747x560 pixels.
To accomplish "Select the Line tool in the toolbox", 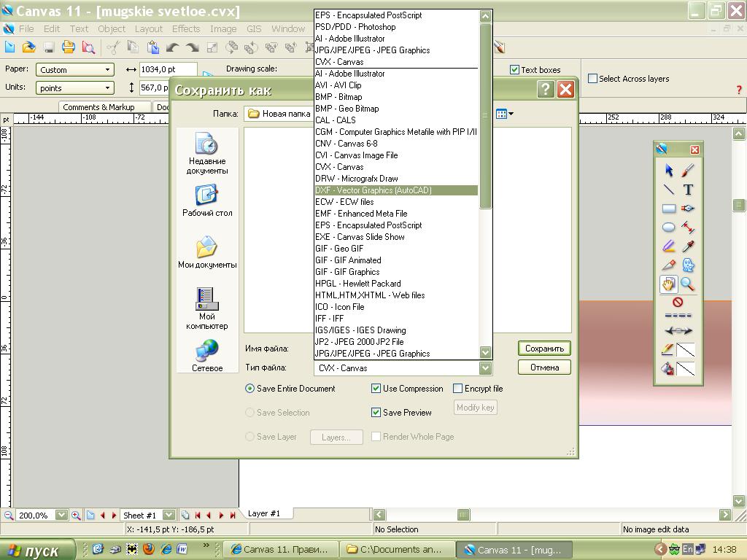I will tap(668, 189).
